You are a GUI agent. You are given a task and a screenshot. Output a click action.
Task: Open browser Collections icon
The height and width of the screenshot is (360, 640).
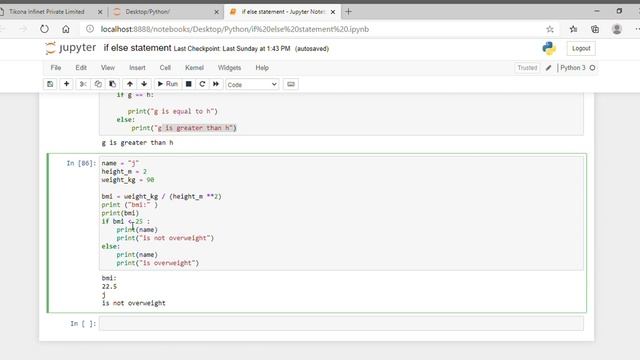coord(595,29)
